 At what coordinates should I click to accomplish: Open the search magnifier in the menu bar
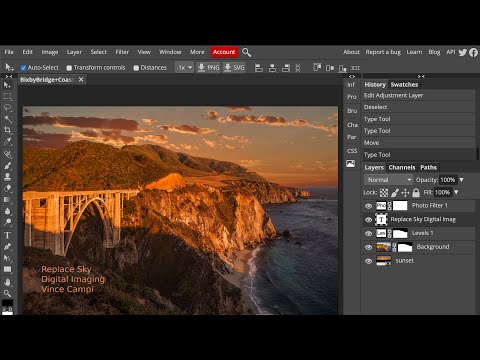click(246, 52)
